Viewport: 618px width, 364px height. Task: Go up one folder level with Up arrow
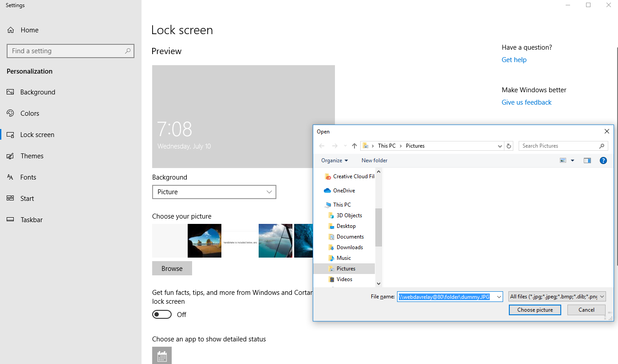354,146
